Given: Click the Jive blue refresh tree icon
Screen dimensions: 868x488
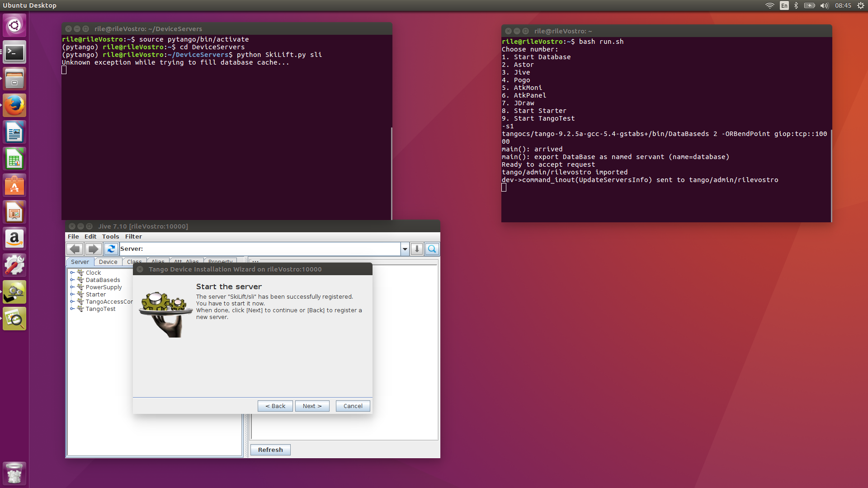Looking at the screenshot, I should coord(111,249).
